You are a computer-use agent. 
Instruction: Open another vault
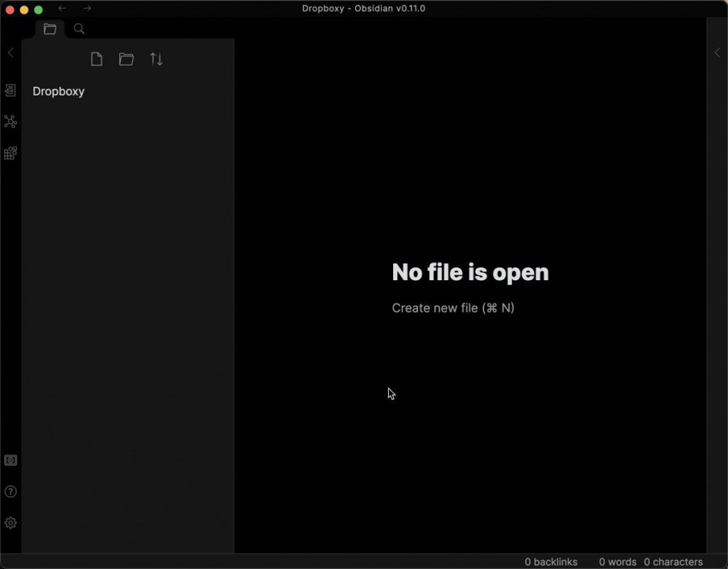tap(11, 460)
